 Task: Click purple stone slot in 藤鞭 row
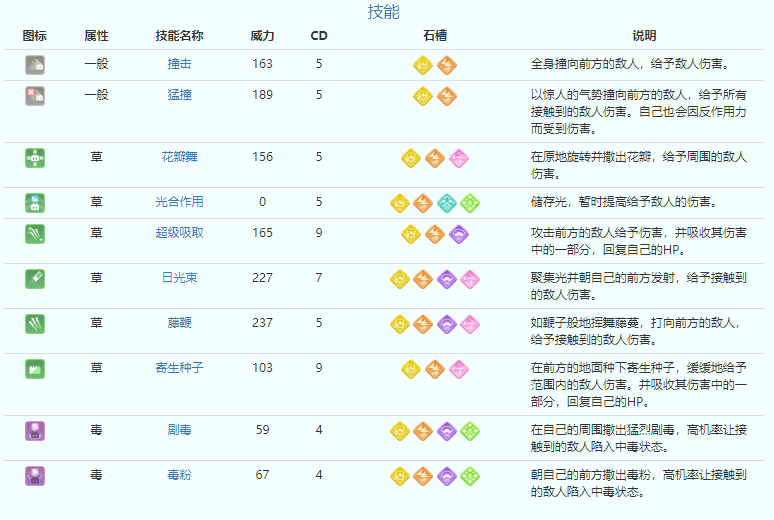click(x=447, y=324)
